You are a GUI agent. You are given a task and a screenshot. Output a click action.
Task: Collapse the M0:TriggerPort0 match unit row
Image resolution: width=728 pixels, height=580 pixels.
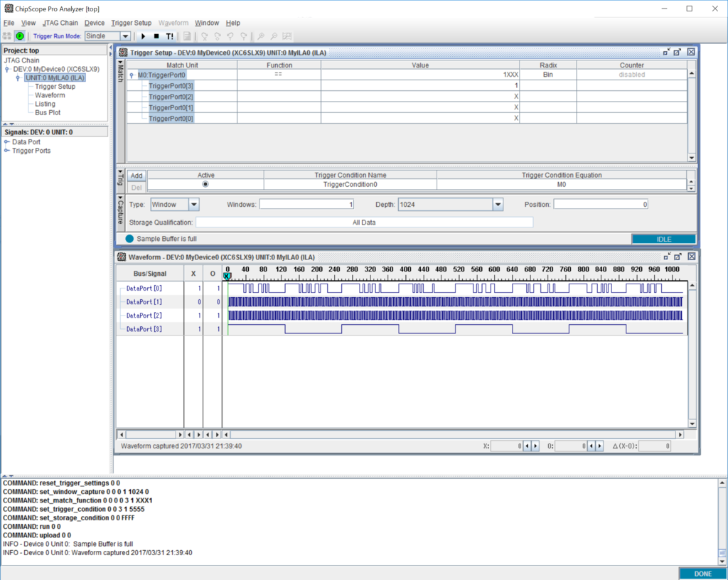point(132,75)
